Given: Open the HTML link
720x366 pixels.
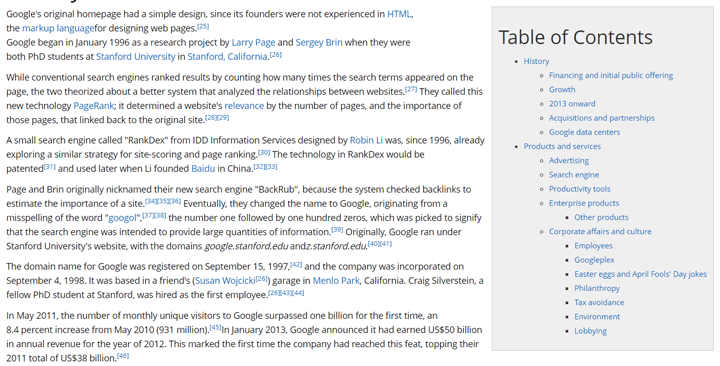Looking at the screenshot, I should (399, 14).
